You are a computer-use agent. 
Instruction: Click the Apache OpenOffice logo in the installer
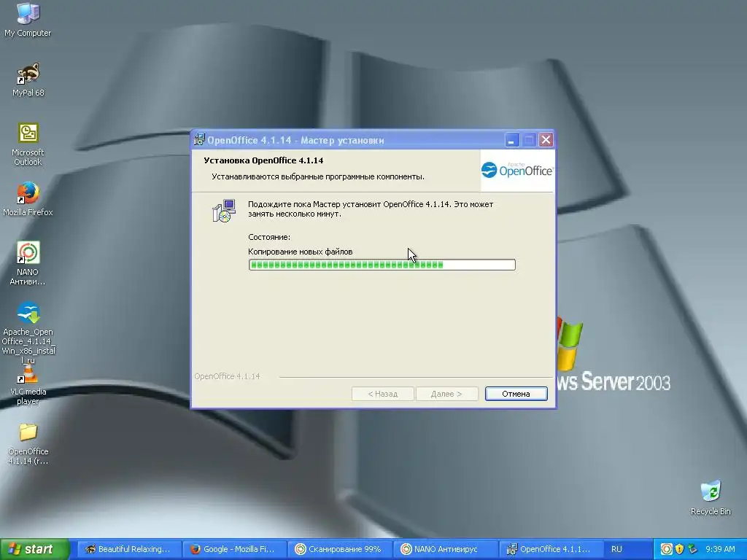pos(517,170)
